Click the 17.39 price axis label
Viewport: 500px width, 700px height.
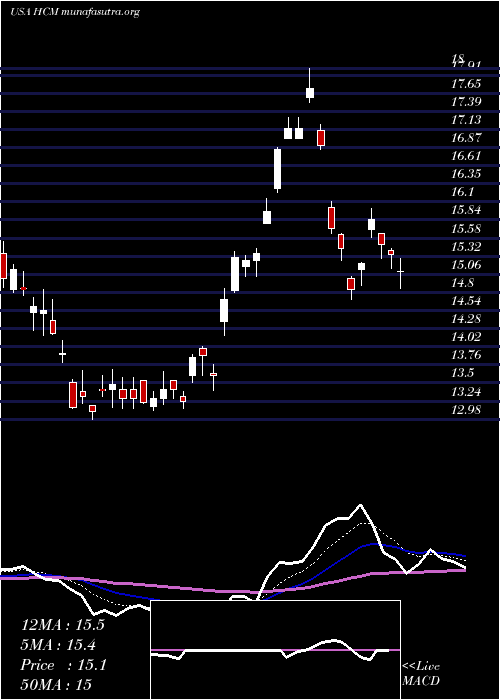[466, 102]
